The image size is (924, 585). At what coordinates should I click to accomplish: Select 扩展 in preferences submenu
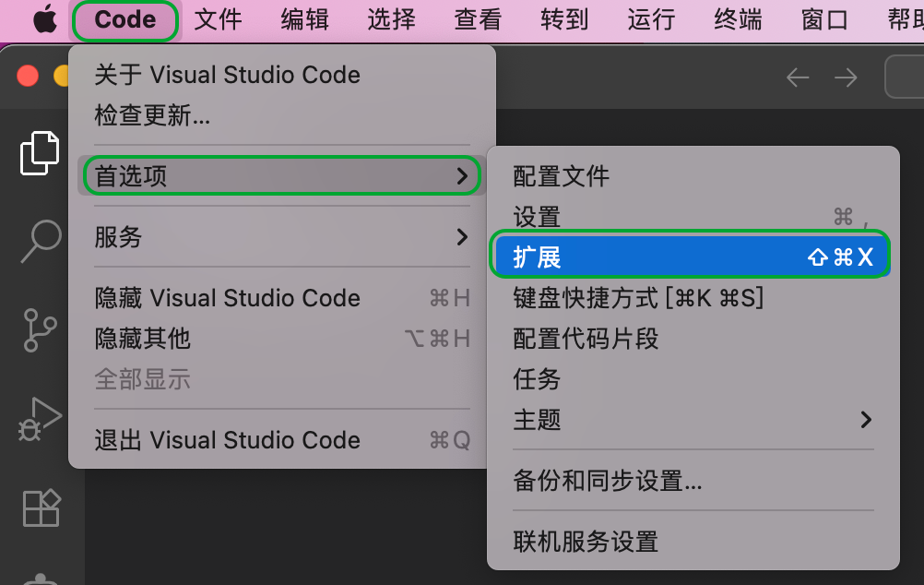coord(690,257)
